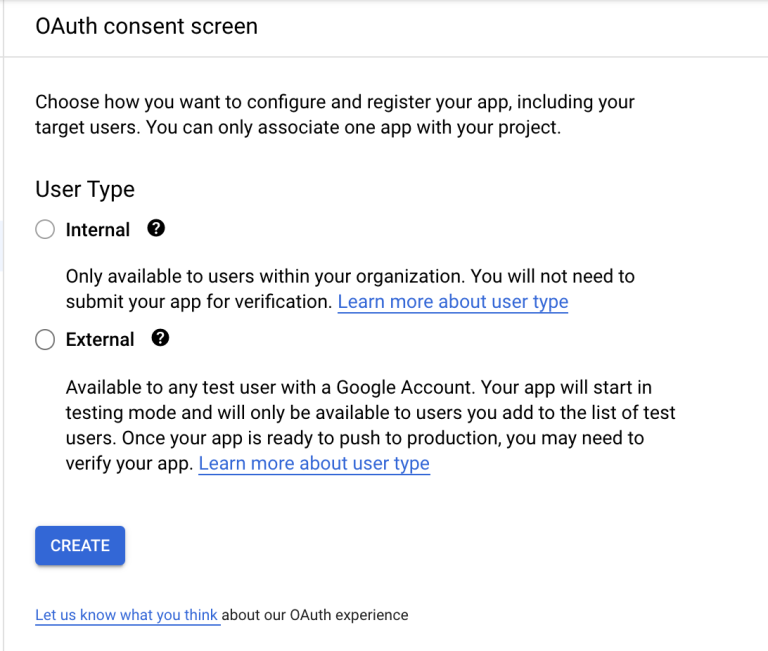This screenshot has width=768, height=651.
Task: Open the 'Let us know what you think' link
Action: click(x=126, y=615)
